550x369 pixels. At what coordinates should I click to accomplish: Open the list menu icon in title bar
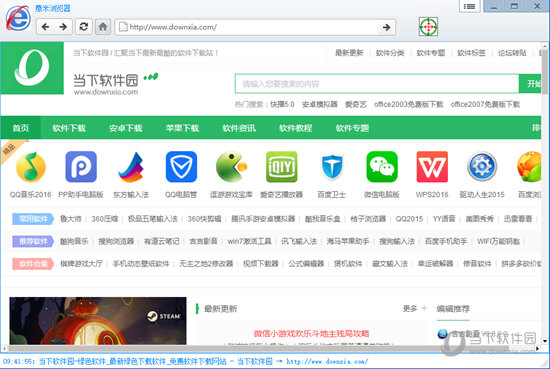pos(469,6)
